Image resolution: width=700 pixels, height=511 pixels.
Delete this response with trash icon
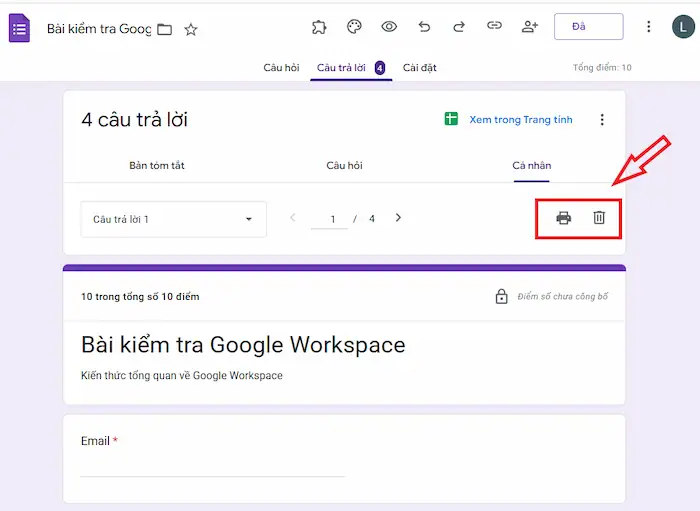[x=599, y=218]
